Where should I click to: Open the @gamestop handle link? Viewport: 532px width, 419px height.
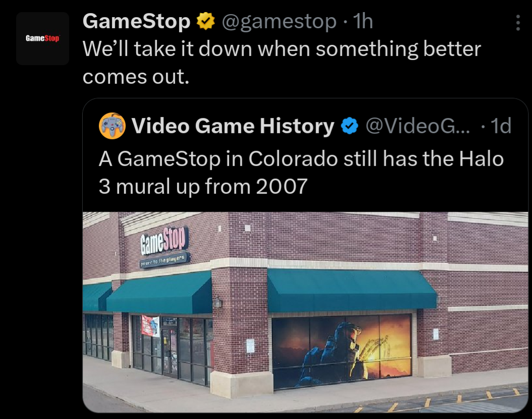tap(279, 21)
